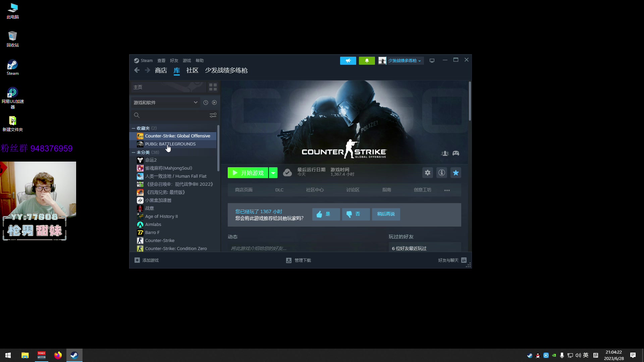Go forward with the right arrow

pyautogui.click(x=148, y=70)
